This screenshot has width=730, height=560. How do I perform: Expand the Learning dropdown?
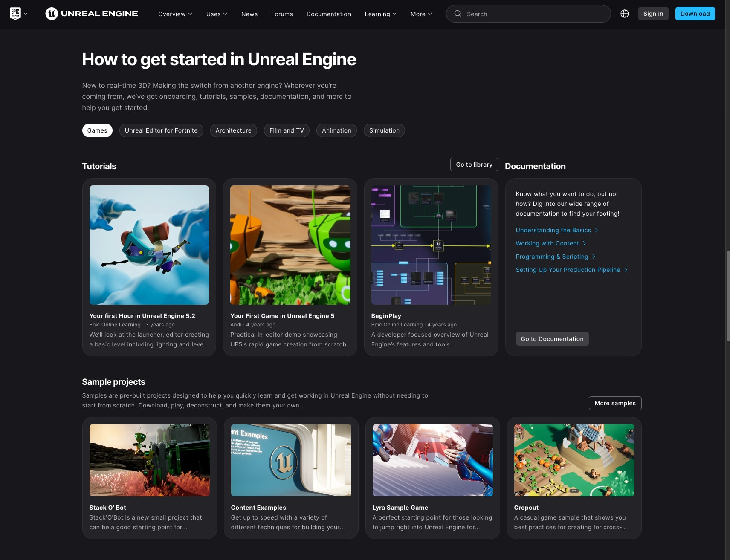tap(380, 14)
